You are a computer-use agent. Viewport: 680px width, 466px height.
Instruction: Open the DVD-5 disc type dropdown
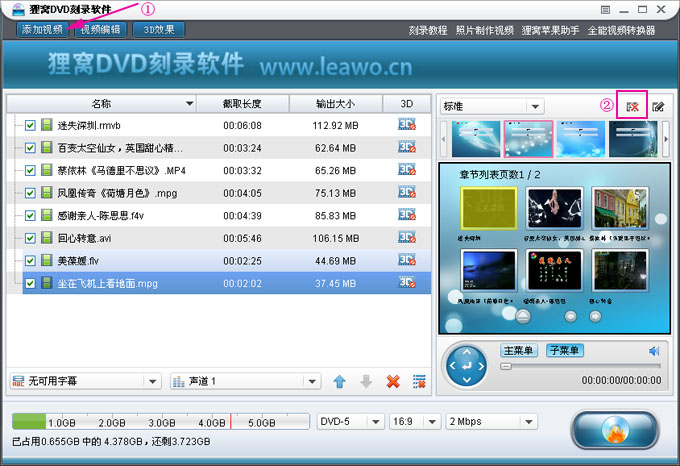[350, 421]
